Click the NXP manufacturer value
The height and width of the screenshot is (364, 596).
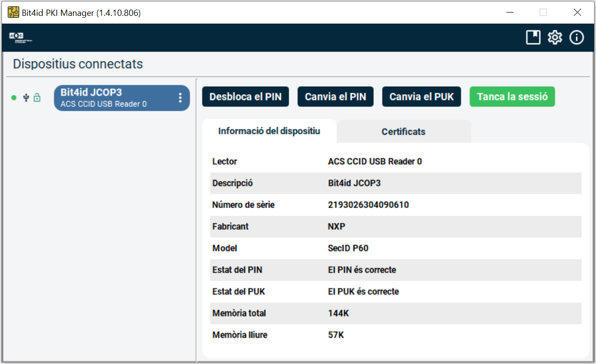point(336,227)
